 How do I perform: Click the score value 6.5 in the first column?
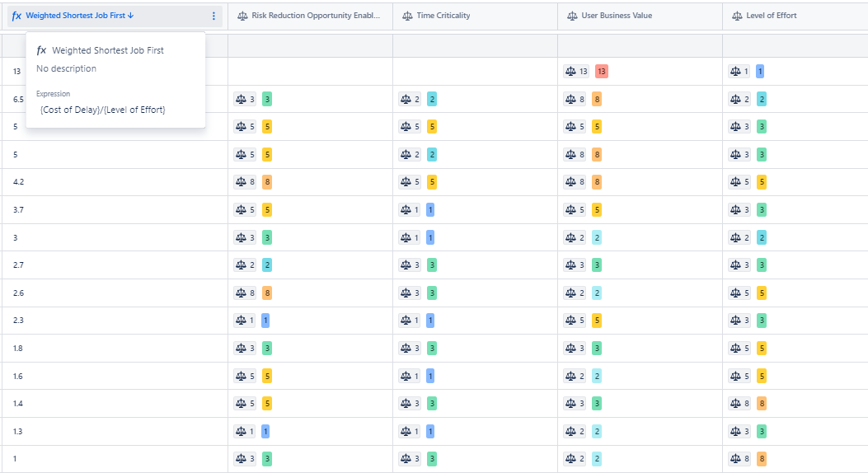[x=18, y=99]
